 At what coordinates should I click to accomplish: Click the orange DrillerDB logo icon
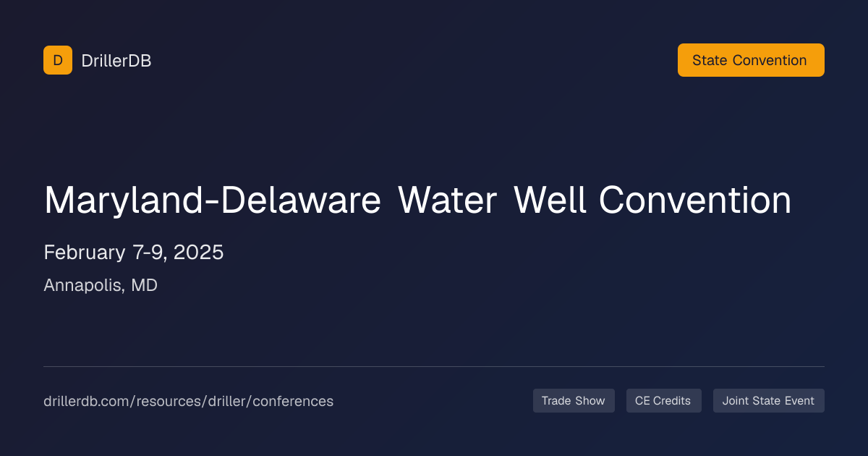pyautogui.click(x=58, y=60)
